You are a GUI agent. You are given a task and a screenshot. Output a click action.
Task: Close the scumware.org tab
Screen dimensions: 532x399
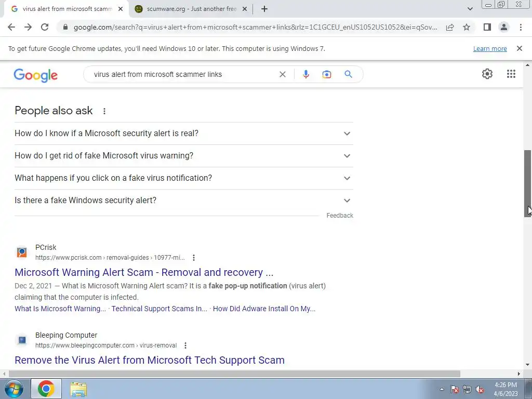point(245,9)
